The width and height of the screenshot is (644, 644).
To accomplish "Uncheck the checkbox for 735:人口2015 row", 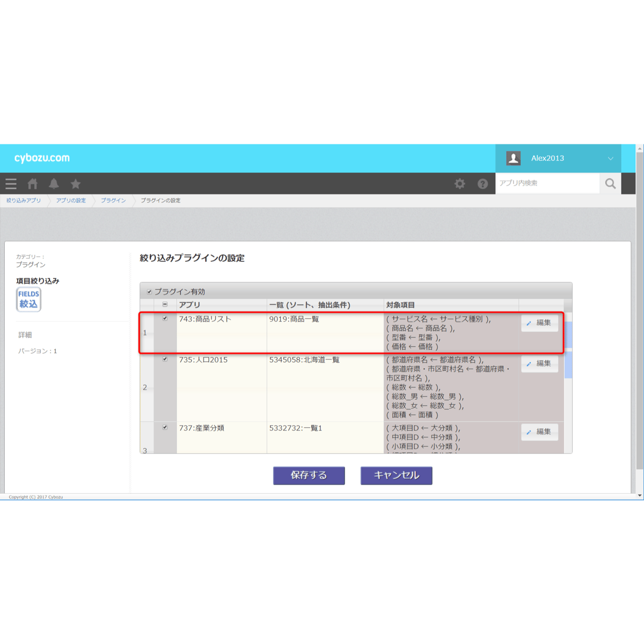I will click(x=165, y=359).
